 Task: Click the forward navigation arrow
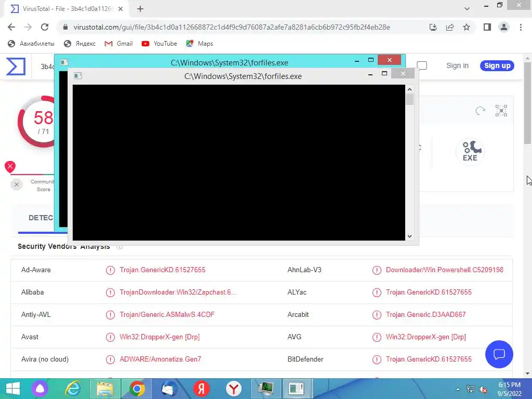[28, 27]
